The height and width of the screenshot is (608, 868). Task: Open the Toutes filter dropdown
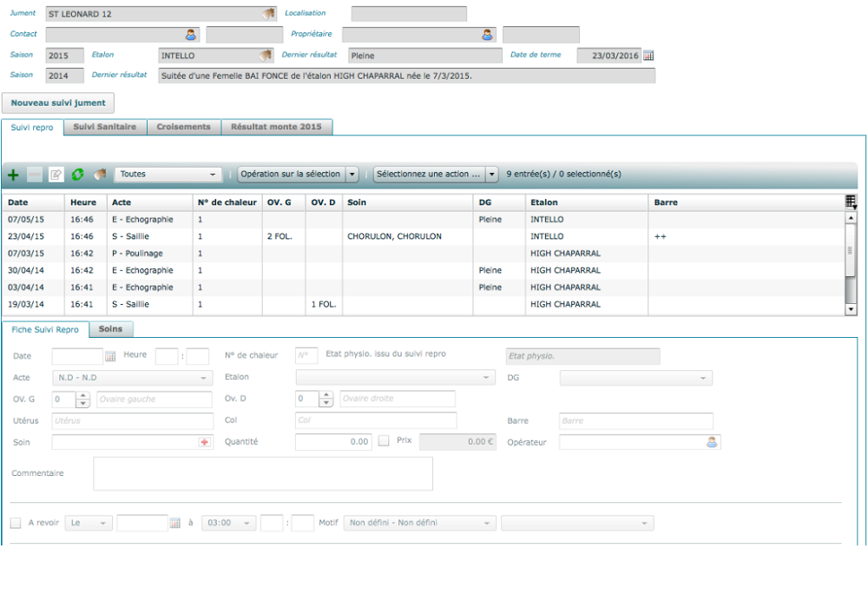click(168, 175)
